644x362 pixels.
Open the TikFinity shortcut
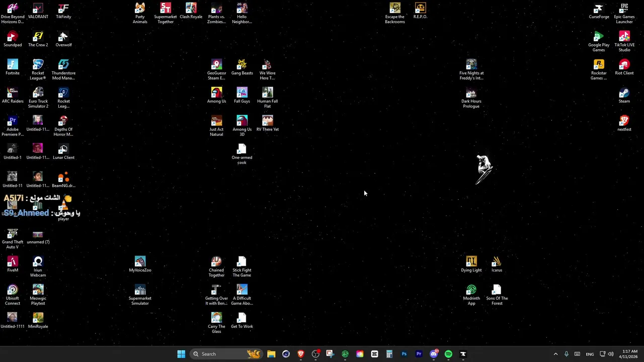pos(63,12)
